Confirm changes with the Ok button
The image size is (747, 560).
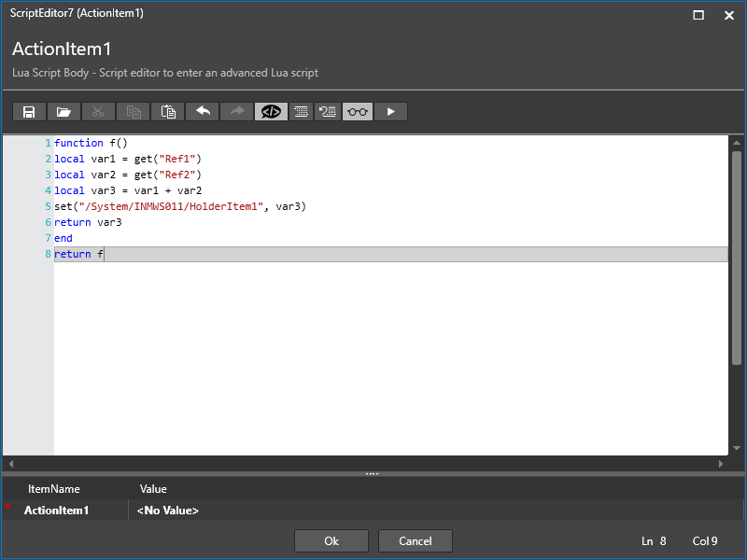(331, 540)
